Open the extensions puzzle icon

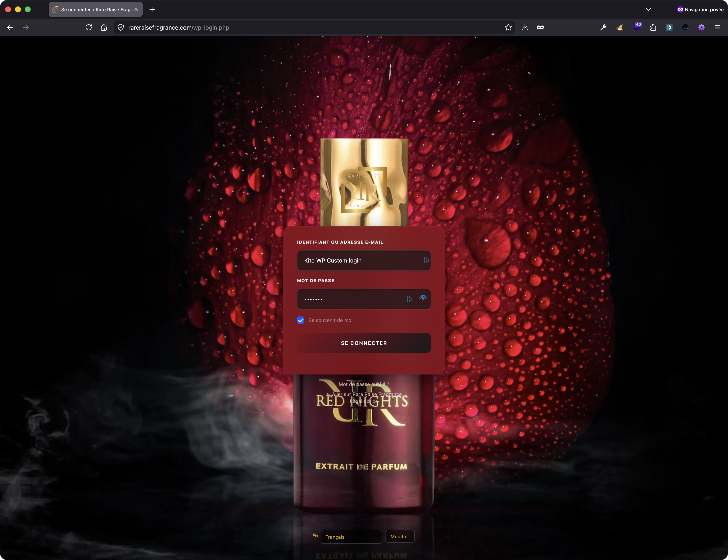click(x=653, y=28)
